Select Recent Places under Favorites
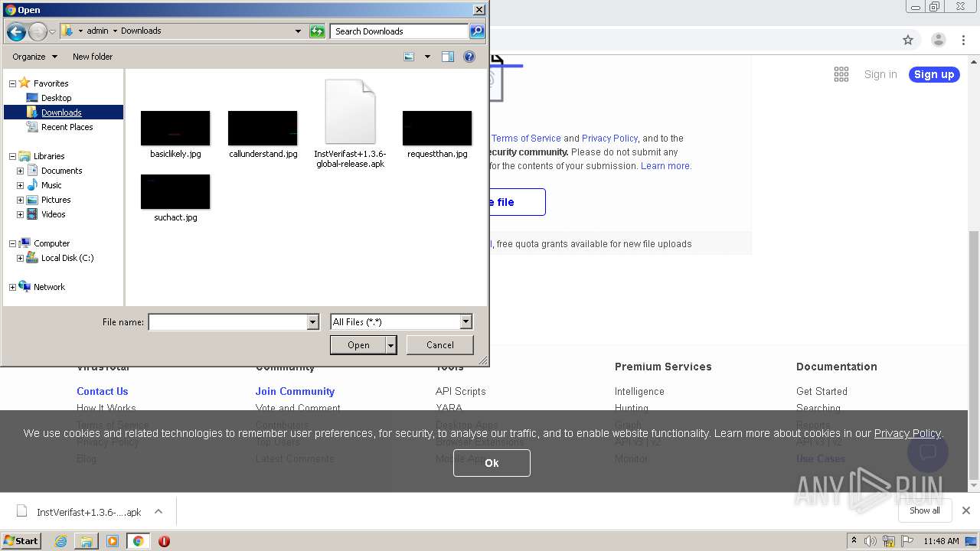980x551 pixels. tap(67, 127)
